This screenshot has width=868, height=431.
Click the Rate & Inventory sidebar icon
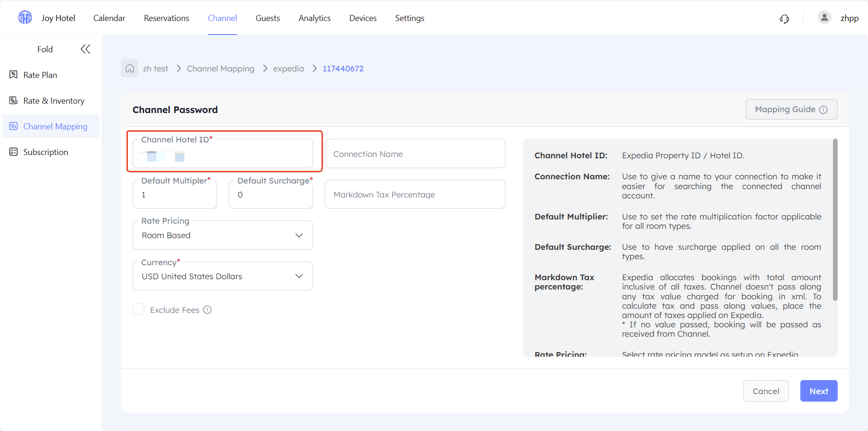(14, 100)
